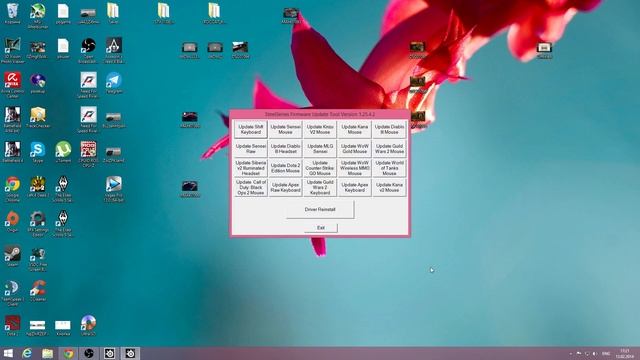640x360 pixels.
Task: Click Update Guild Wars 2 Keyboard button
Action: [320, 187]
